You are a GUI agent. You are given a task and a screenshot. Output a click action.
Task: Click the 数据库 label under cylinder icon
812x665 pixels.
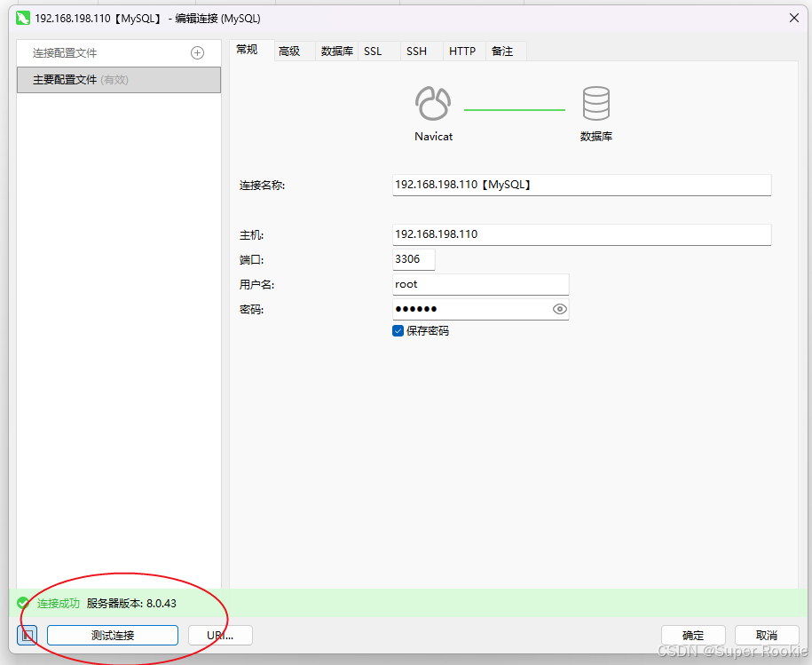pyautogui.click(x=596, y=136)
